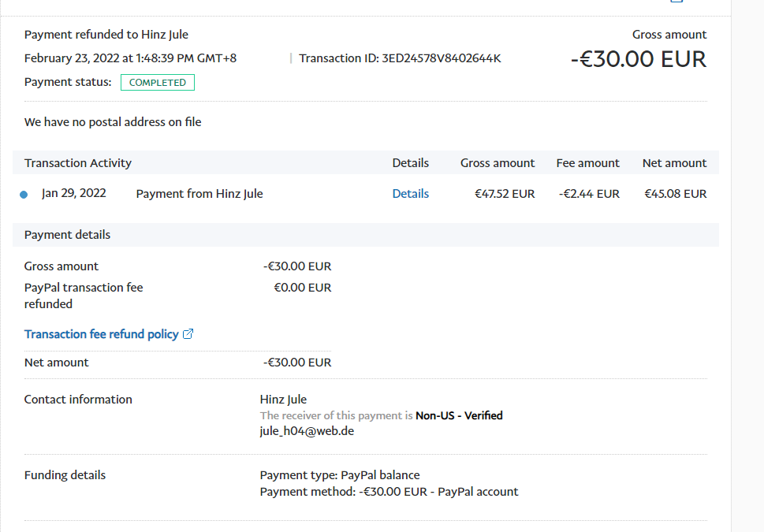764x532 pixels.
Task: Click the external link icon beside refund policy
Action: click(188, 334)
